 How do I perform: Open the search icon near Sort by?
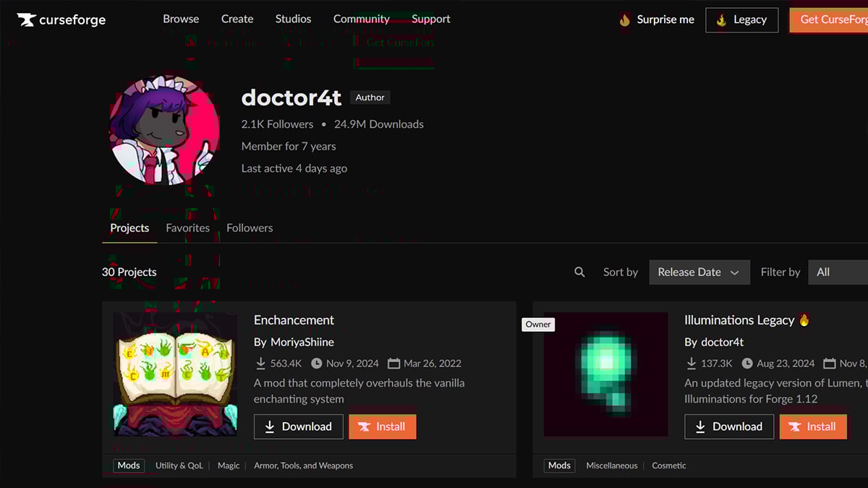[579, 272]
